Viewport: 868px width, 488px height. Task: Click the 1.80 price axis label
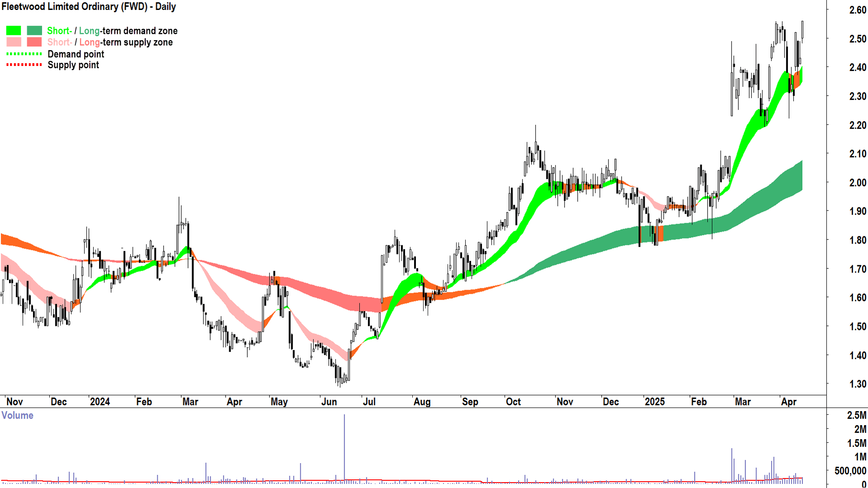click(x=858, y=240)
